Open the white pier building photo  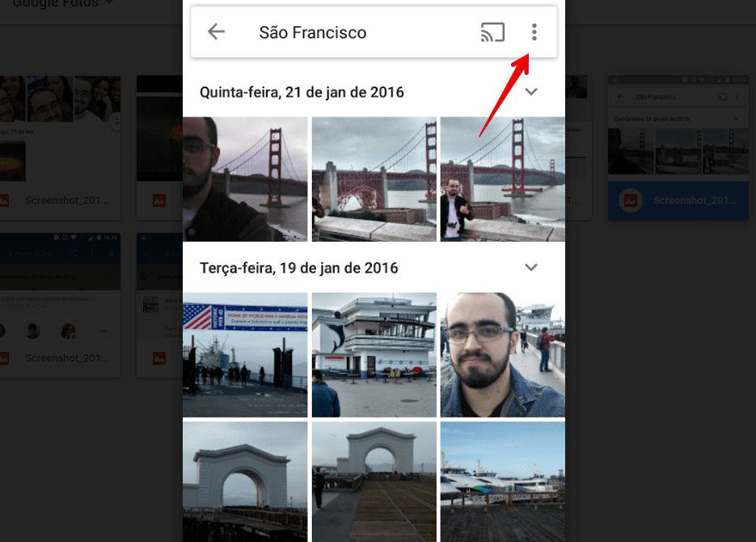pyautogui.click(x=374, y=355)
